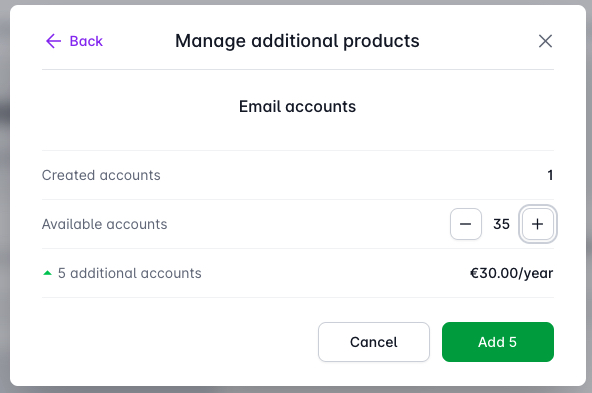
Task: Click the minus sign beside 35
Action: tap(466, 224)
